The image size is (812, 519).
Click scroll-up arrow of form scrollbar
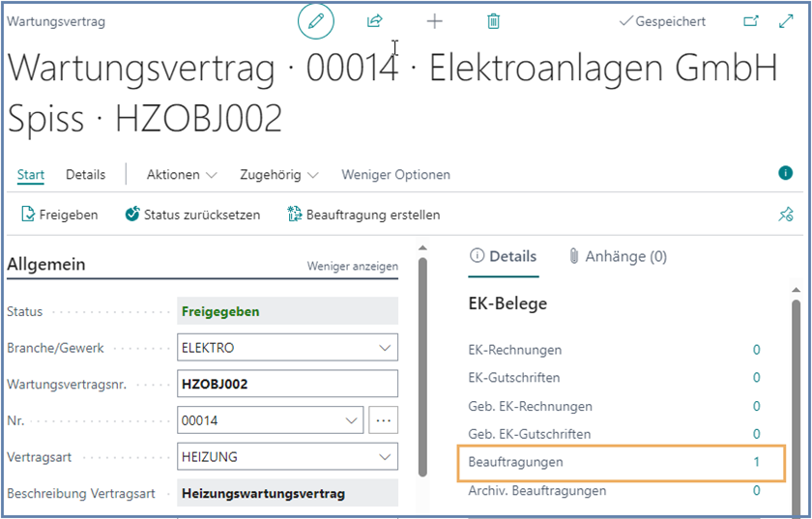tap(422, 247)
